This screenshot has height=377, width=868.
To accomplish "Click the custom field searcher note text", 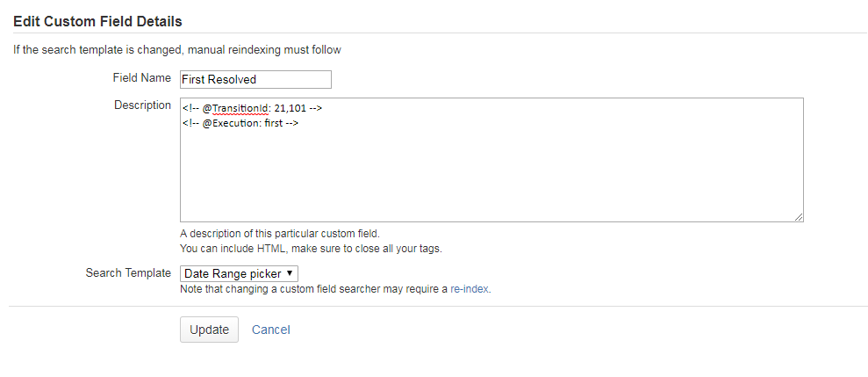I will pos(316,288).
